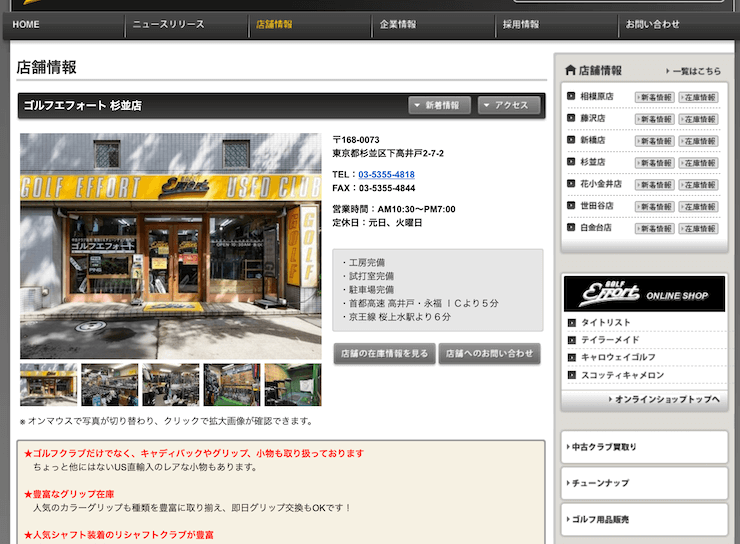Expand the チューンナップ sidebar section
Image resolution: width=740 pixels, height=544 pixels.
coord(644,483)
